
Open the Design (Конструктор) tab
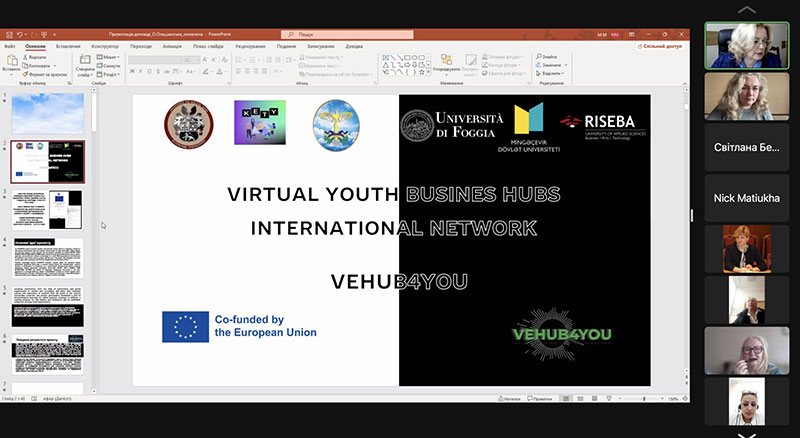105,46
